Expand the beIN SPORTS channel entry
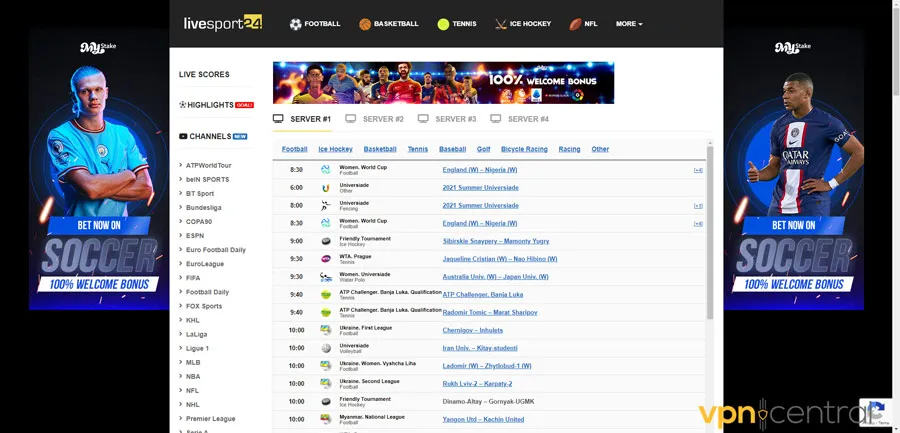 pyautogui.click(x=207, y=179)
